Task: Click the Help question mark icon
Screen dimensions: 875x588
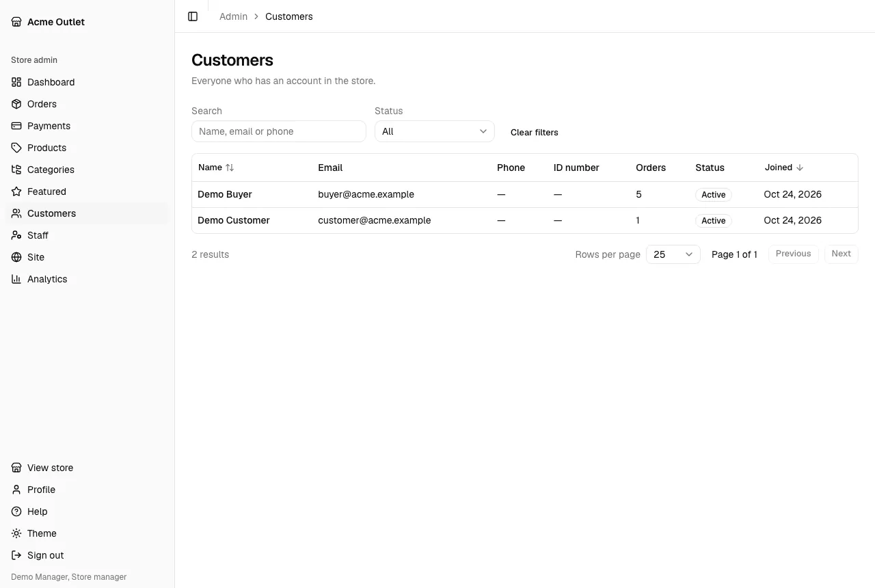Action: 16,511
